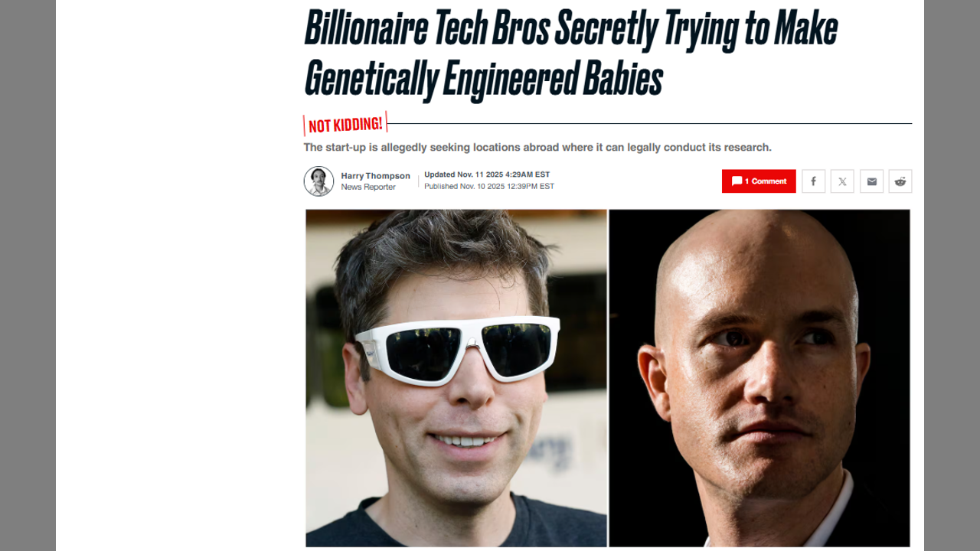
Task: Click the grey page margin on the left
Action: click(x=28, y=275)
